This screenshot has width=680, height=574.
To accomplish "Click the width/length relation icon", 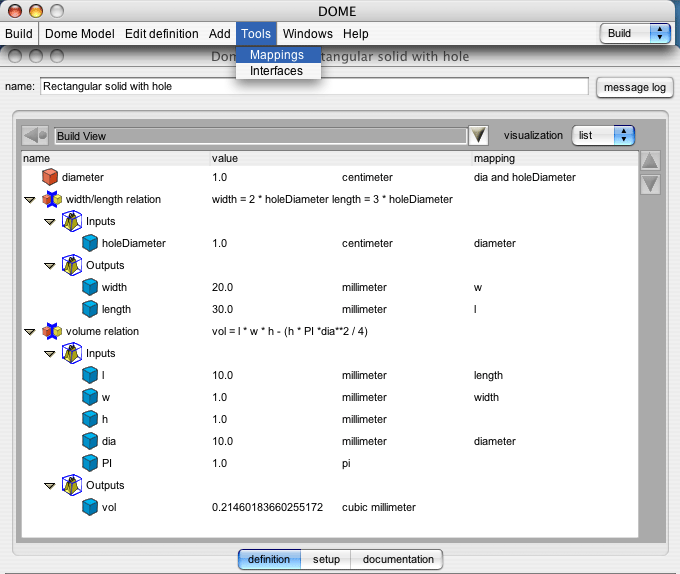I will click(x=52, y=199).
